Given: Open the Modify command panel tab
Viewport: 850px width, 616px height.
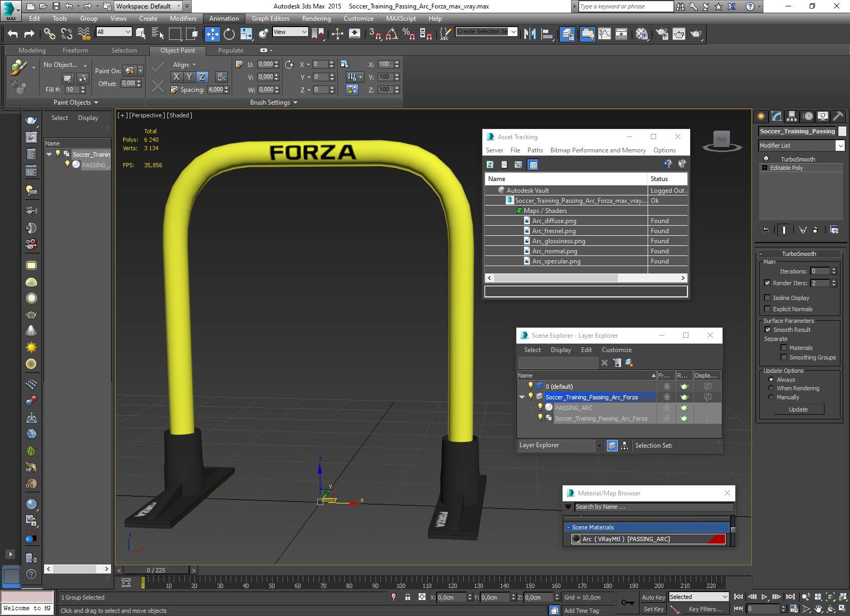Looking at the screenshot, I should (x=777, y=116).
